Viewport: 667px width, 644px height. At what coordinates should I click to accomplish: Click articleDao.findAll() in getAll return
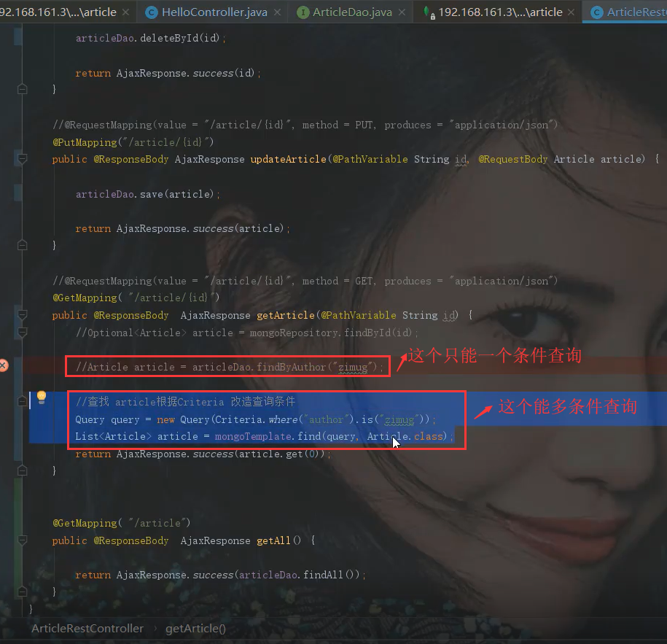[299, 575]
